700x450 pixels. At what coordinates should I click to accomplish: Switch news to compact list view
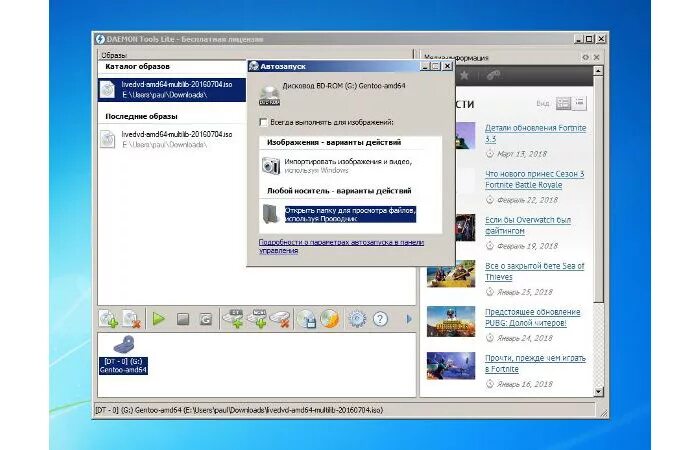click(579, 104)
